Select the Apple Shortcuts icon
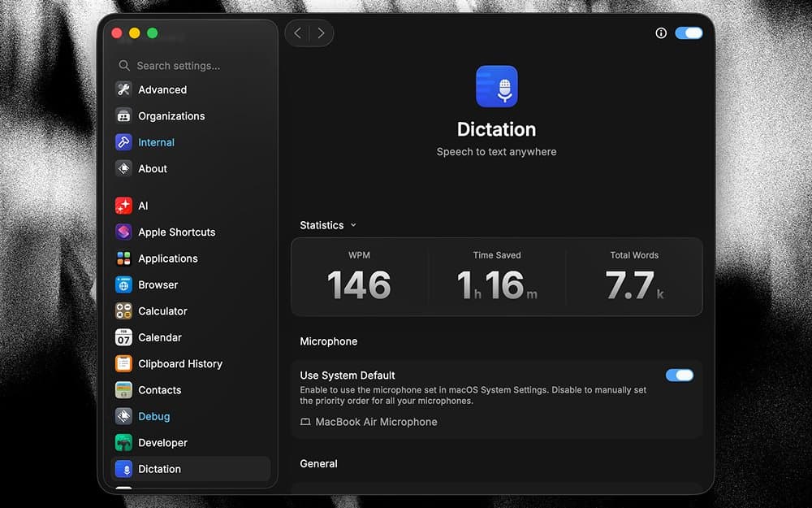 (x=123, y=232)
